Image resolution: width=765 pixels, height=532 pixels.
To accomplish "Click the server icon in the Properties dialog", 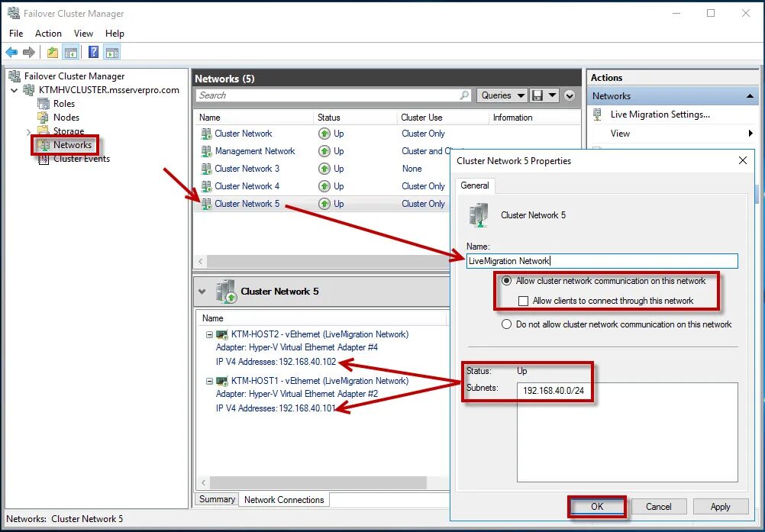I will [479, 215].
